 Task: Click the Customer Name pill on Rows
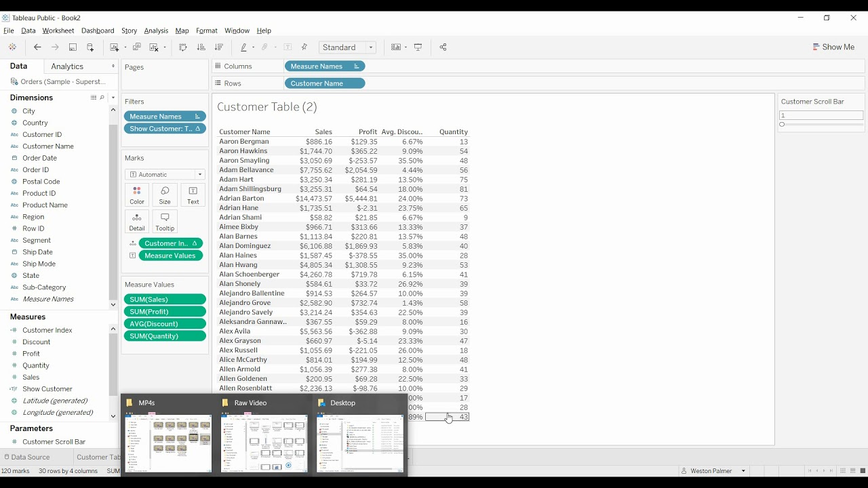(x=325, y=83)
